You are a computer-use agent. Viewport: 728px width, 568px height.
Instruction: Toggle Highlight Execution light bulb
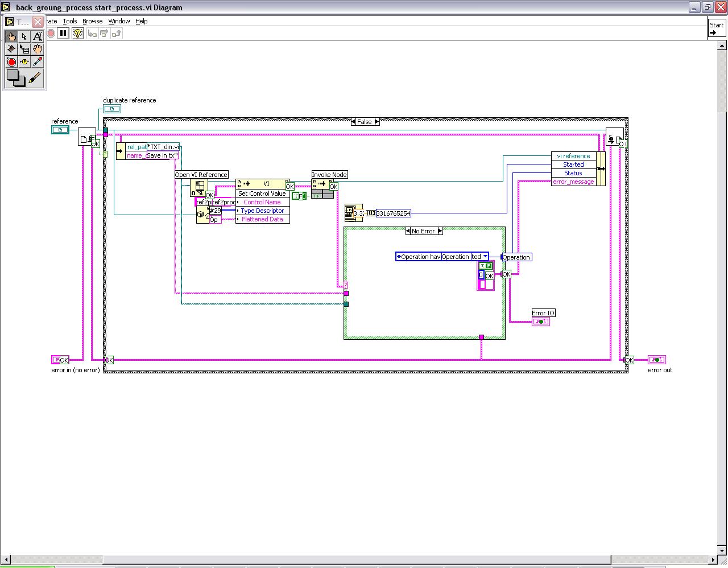[78, 34]
